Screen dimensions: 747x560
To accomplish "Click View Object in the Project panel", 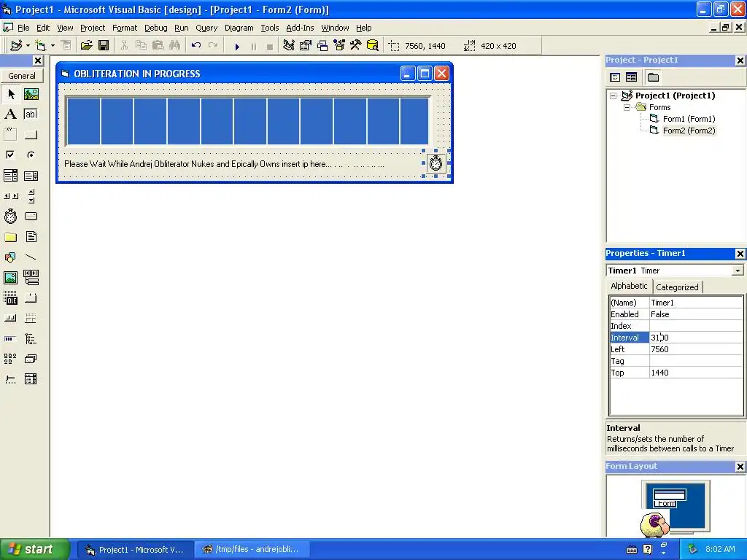I will (x=631, y=77).
